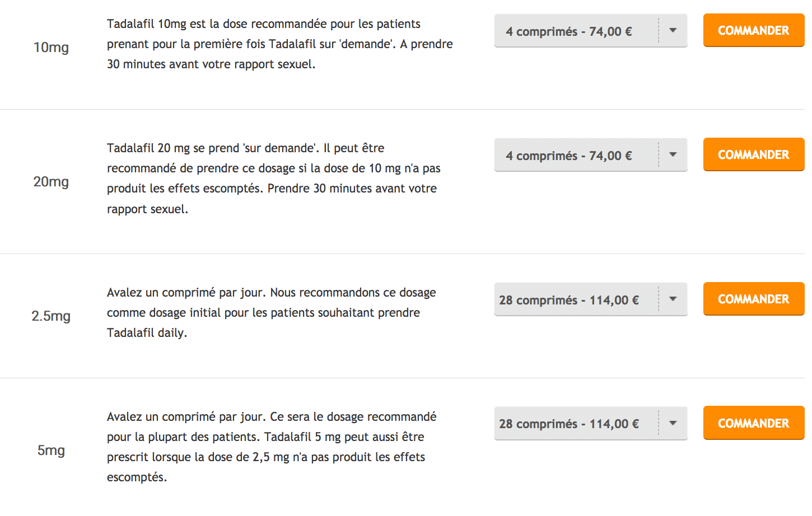
Task: Click the Tadalafil 20 mg description paragraph
Action: 274,179
